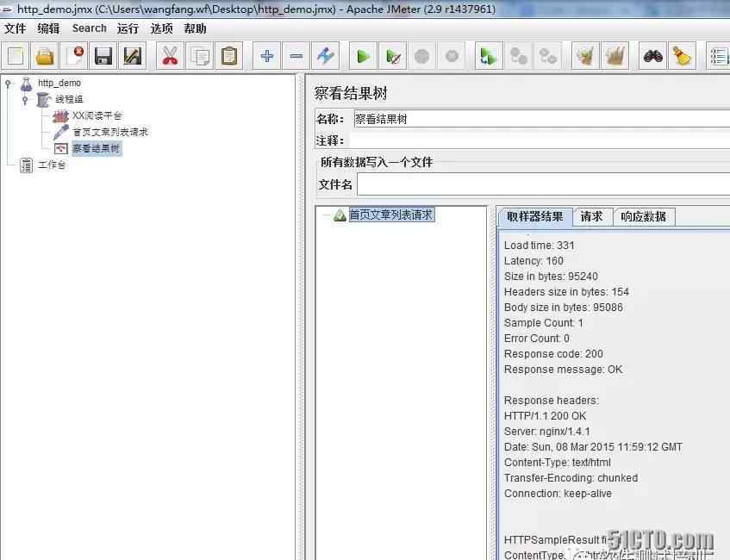Click the Connection: keep-alive line
This screenshot has height=560, width=730.
[x=558, y=494]
